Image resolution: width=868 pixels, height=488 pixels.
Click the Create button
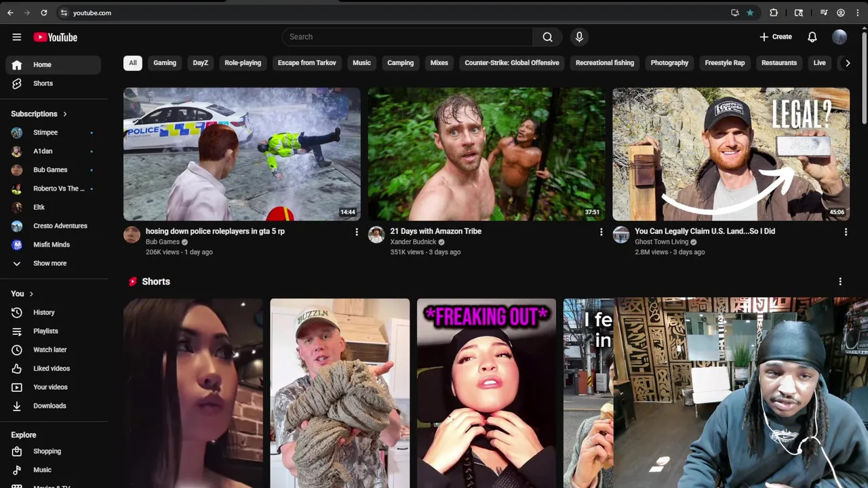coord(776,37)
